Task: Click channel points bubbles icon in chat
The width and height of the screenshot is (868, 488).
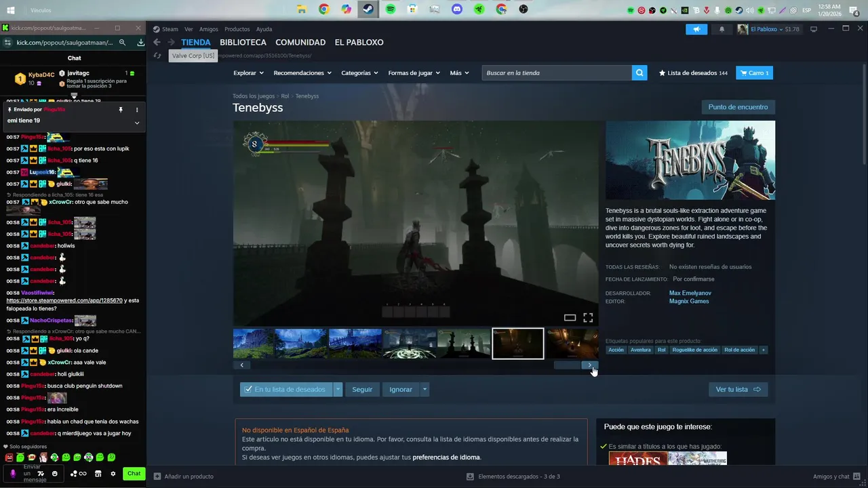Action: tap(73, 474)
